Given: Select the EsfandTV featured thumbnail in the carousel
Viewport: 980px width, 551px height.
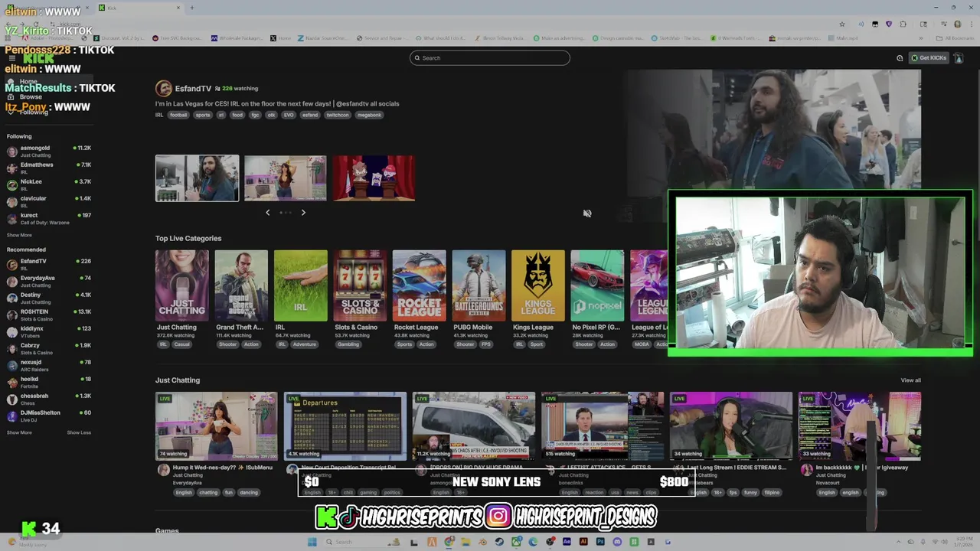Looking at the screenshot, I should 198,178.
